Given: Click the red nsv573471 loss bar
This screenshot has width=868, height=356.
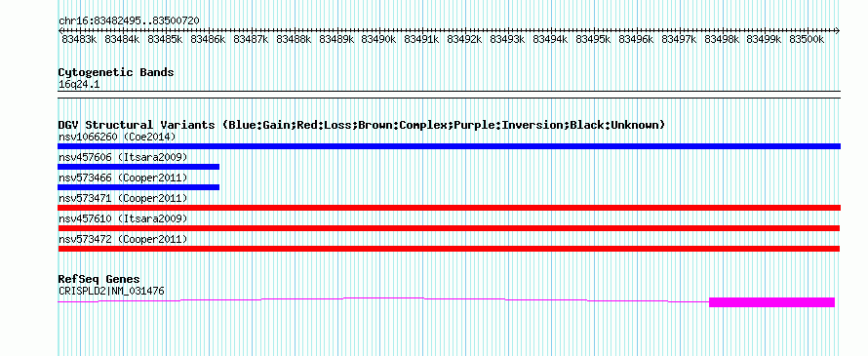Looking at the screenshot, I should (x=449, y=208).
